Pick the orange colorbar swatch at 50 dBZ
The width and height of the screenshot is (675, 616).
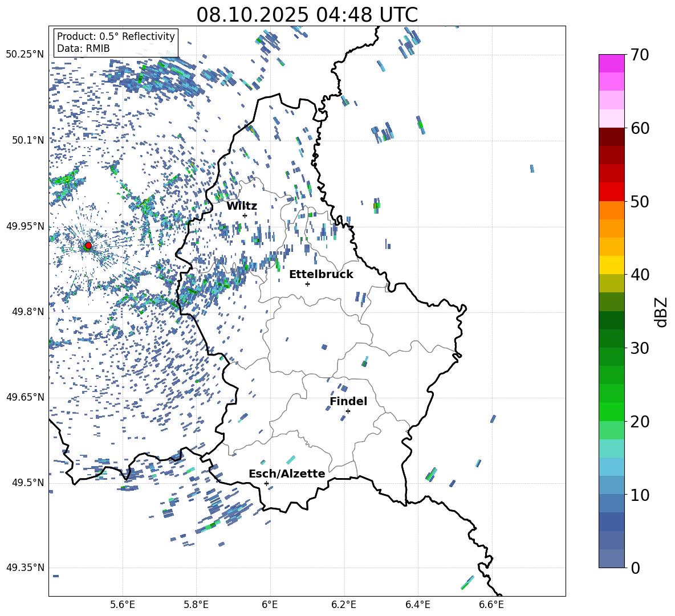(612, 210)
